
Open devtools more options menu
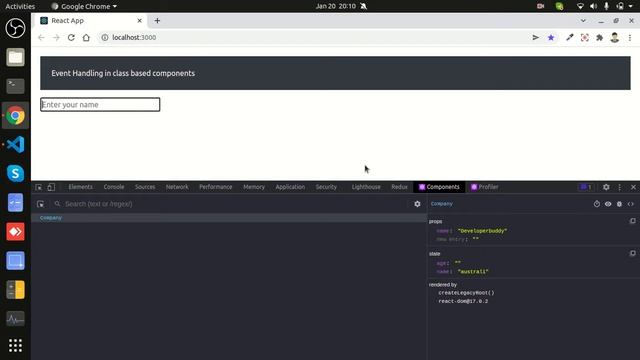pos(620,187)
